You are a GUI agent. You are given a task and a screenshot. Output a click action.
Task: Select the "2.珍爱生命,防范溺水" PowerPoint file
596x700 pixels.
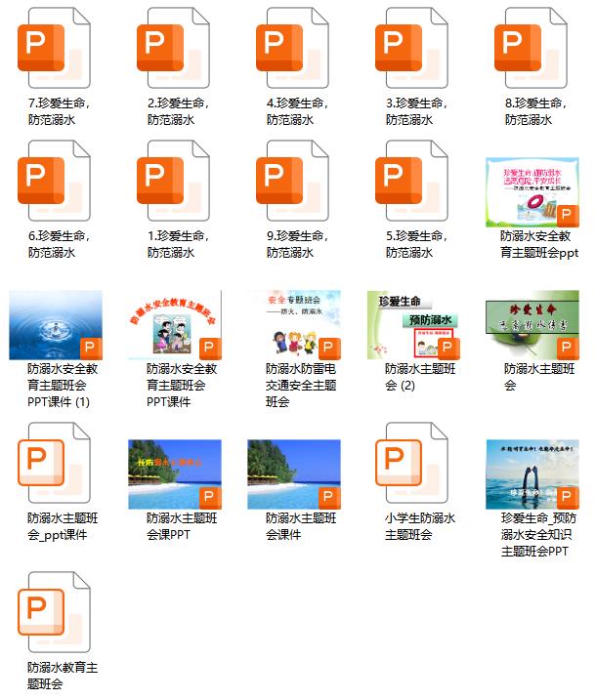174,49
